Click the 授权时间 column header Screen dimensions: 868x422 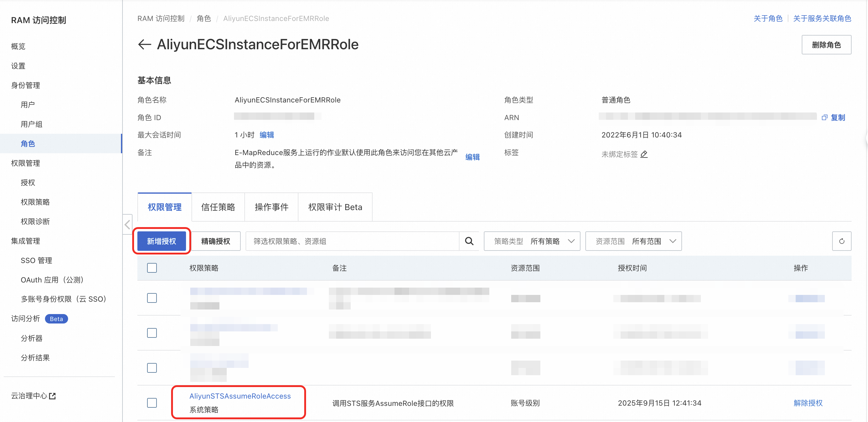coord(632,268)
